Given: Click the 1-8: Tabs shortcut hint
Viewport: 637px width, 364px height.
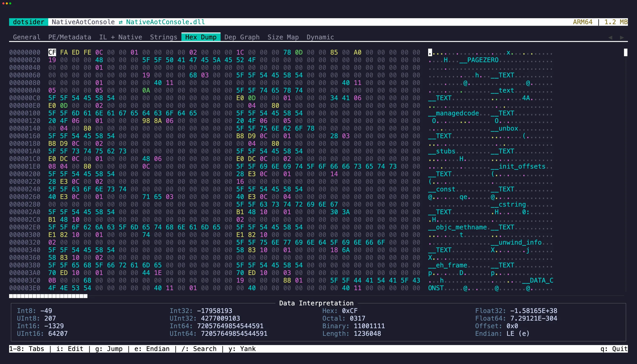Looking at the screenshot, I should (x=26, y=349).
